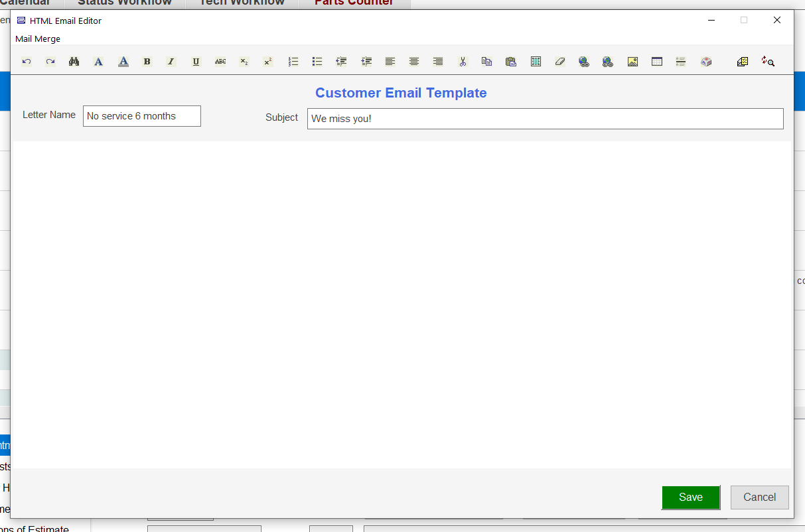Click inside the blank email body area

(x=402, y=305)
